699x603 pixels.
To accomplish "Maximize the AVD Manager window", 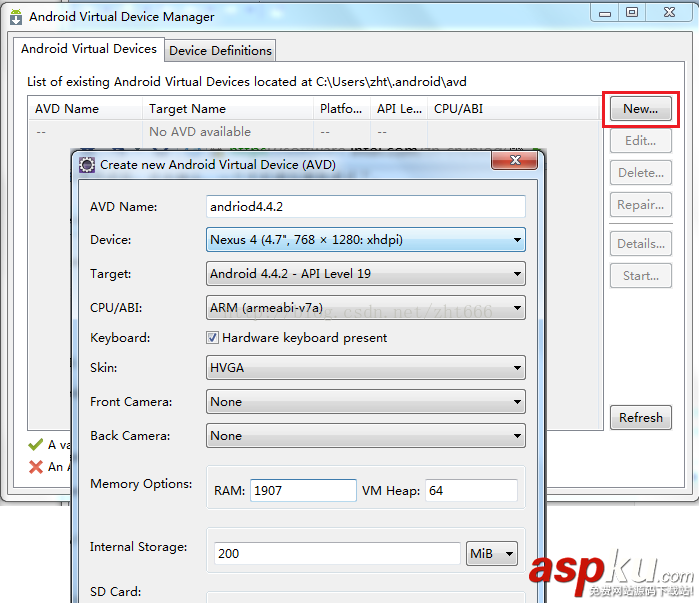I will (x=632, y=12).
